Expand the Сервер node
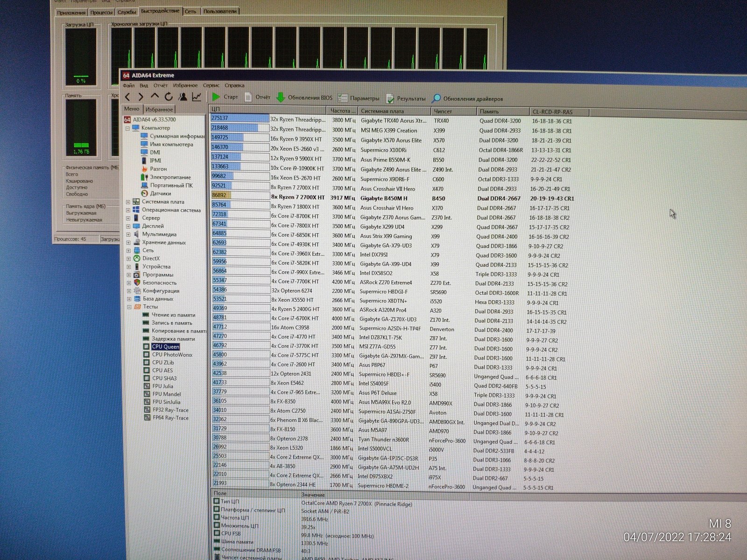 coord(128,218)
